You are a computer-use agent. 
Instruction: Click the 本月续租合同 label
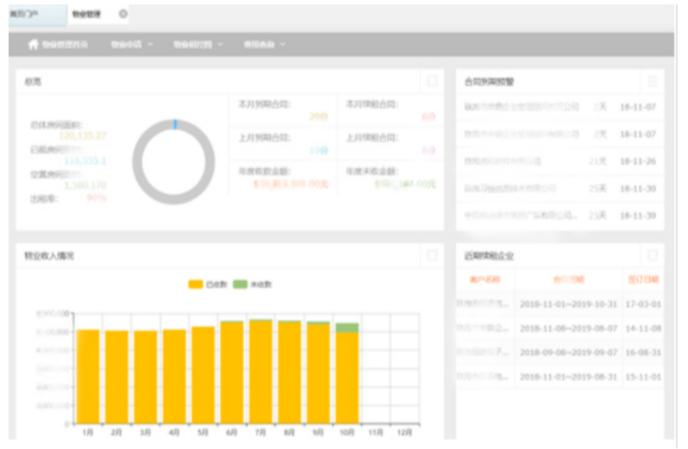coord(372,104)
